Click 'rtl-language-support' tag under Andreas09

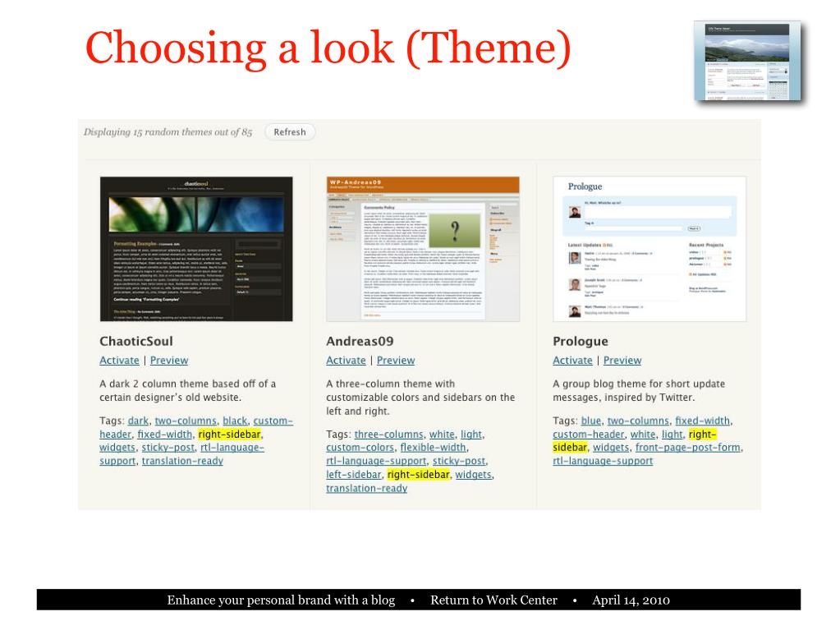point(376,461)
